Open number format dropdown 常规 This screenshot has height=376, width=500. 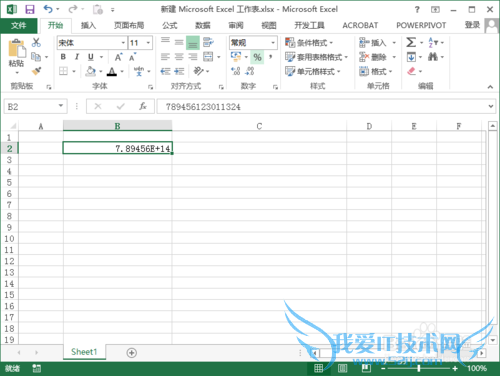tap(273, 43)
